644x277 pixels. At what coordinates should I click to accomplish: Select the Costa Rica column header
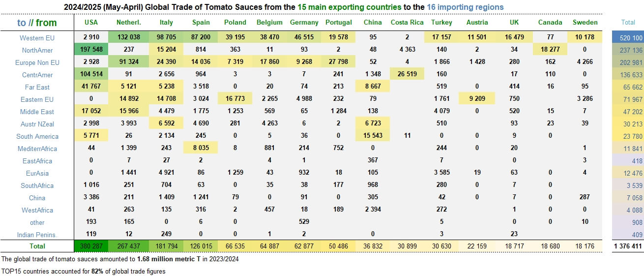pyautogui.click(x=407, y=22)
